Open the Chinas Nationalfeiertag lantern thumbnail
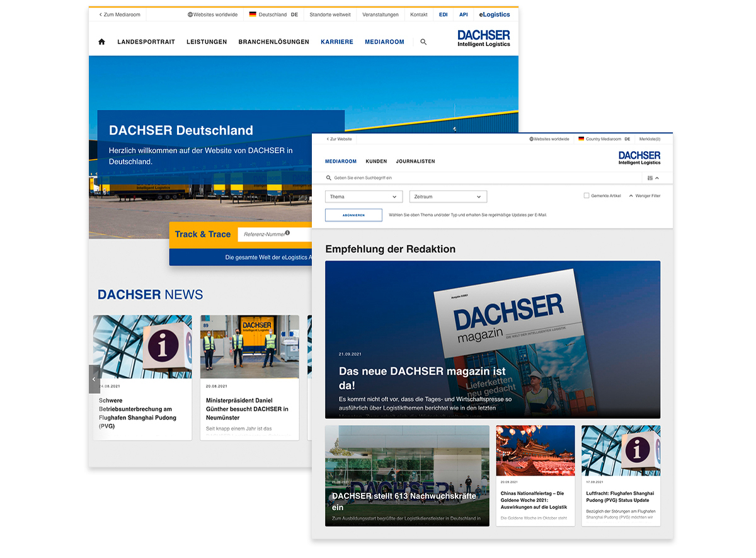The image size is (756, 558). pos(535,450)
